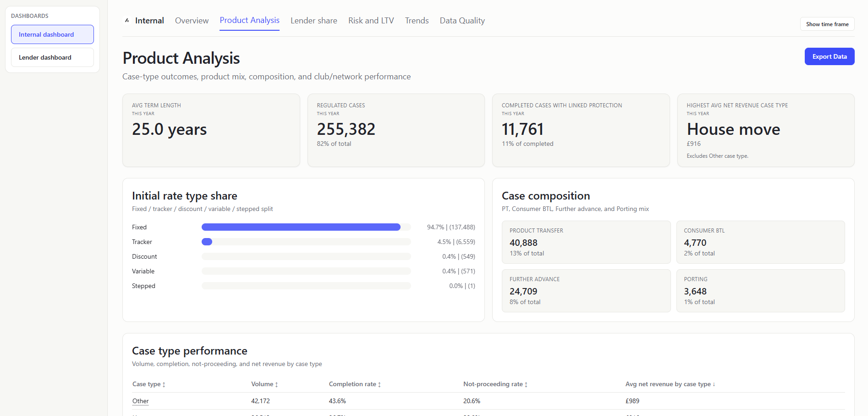Screen dimensions: 868x416
Task: Switch to the Lender dashboard
Action: [52, 57]
